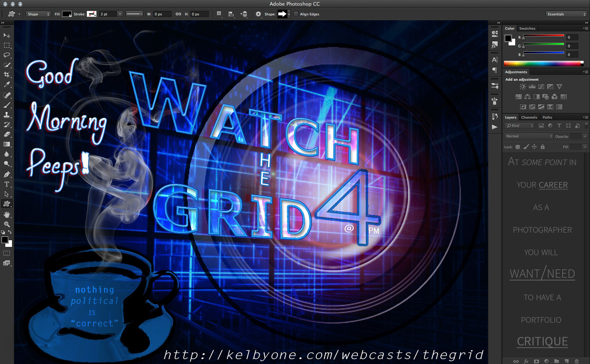Image resolution: width=590 pixels, height=364 pixels.
Task: Click the Stroke color swatch in options bar
Action: (x=92, y=14)
